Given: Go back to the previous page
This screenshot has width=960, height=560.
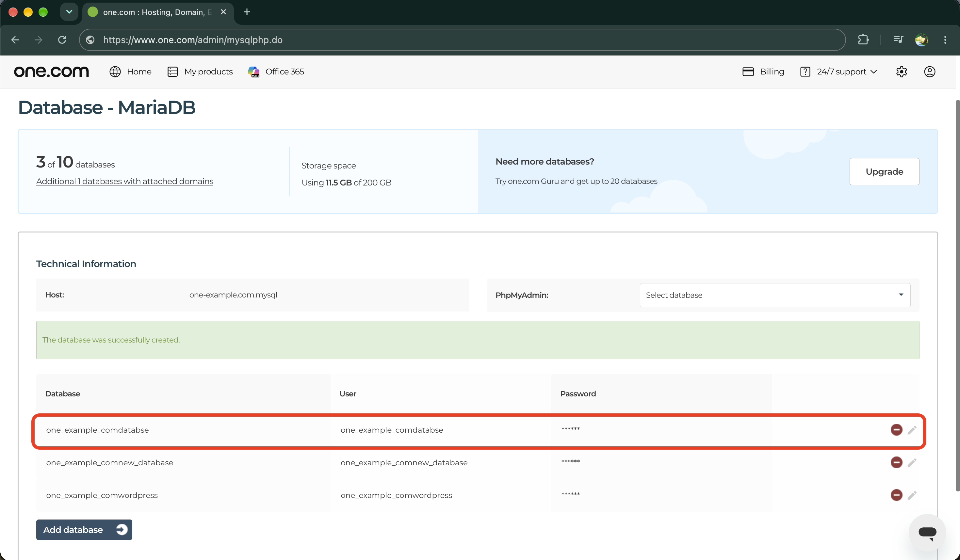Looking at the screenshot, I should (15, 40).
